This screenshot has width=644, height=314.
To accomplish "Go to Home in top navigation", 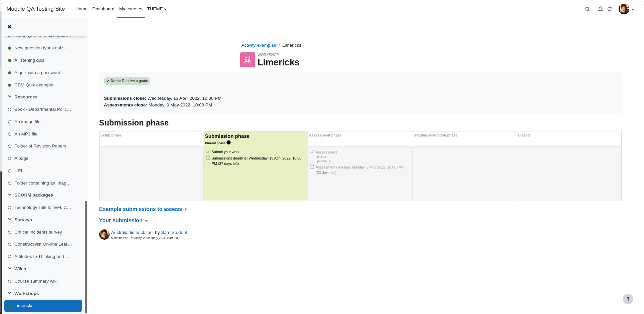I will tap(81, 9).
